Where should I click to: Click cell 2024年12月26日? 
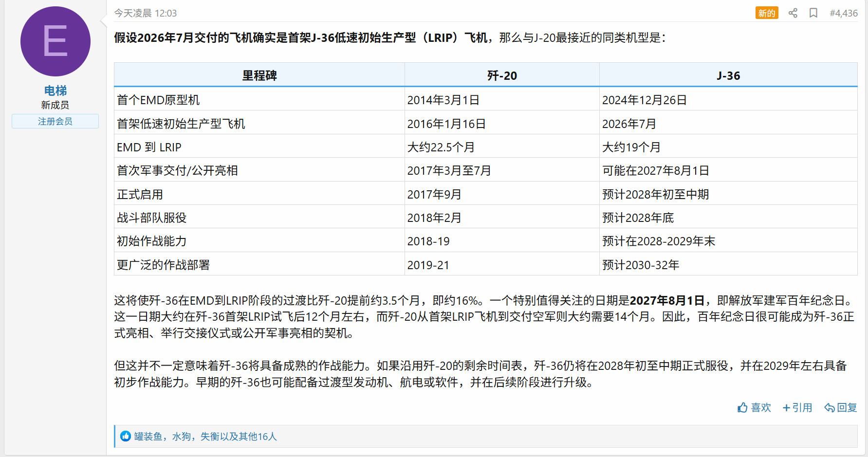click(x=728, y=100)
